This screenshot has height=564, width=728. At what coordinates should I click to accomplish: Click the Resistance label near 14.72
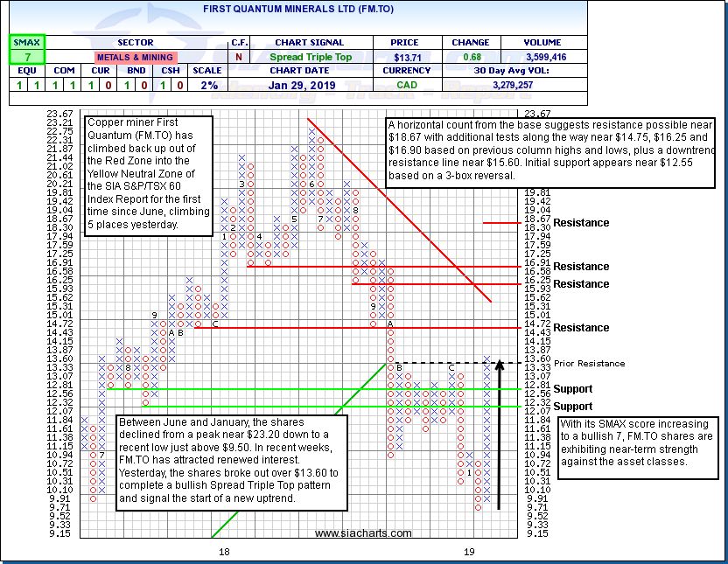coord(581,328)
